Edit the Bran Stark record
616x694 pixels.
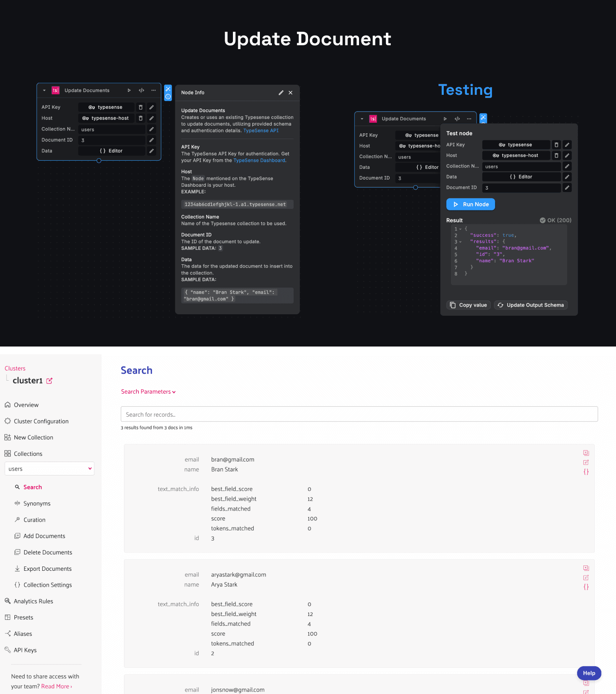click(x=586, y=463)
